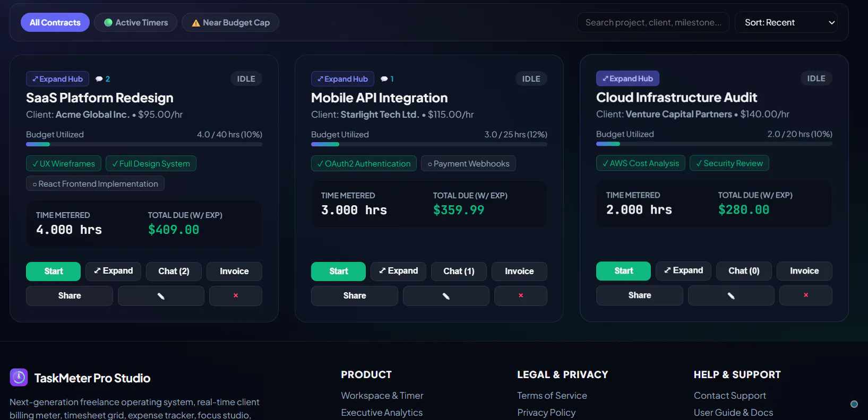This screenshot has height=420, width=868.
Task: Edit the SaaS Platform Redesign contract with pencil icon
Action: coord(161,296)
